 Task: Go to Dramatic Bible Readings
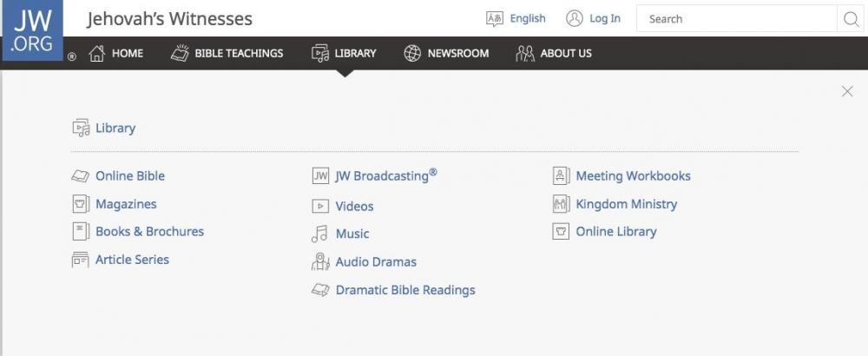point(404,290)
